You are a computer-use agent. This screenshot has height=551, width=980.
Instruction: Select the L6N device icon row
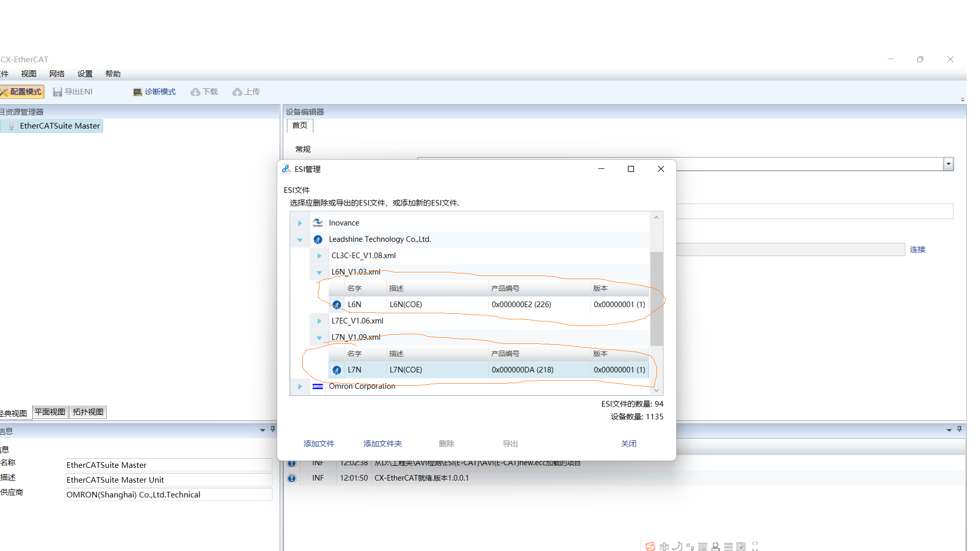click(x=337, y=305)
